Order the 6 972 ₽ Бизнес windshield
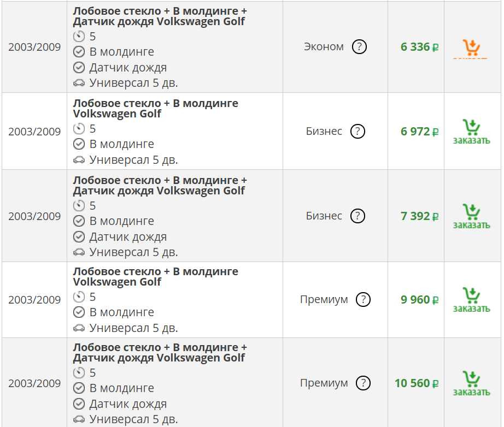The image size is (504, 427). pos(471,132)
